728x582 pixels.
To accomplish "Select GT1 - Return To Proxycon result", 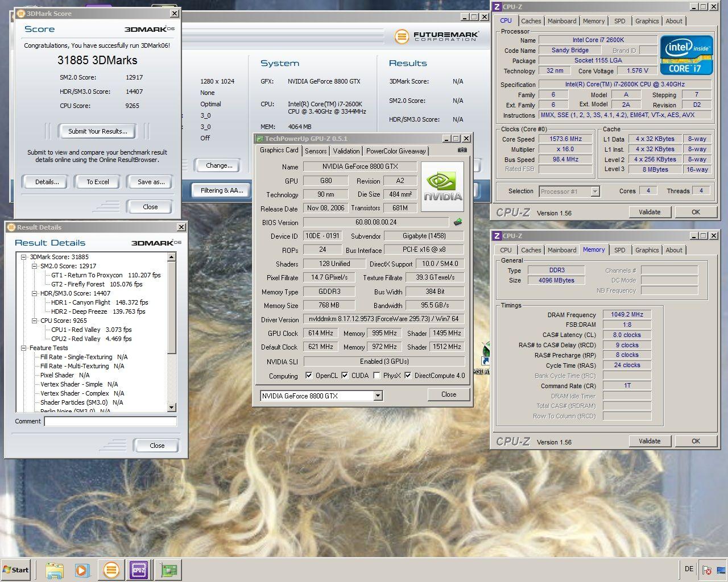I will 106,275.
